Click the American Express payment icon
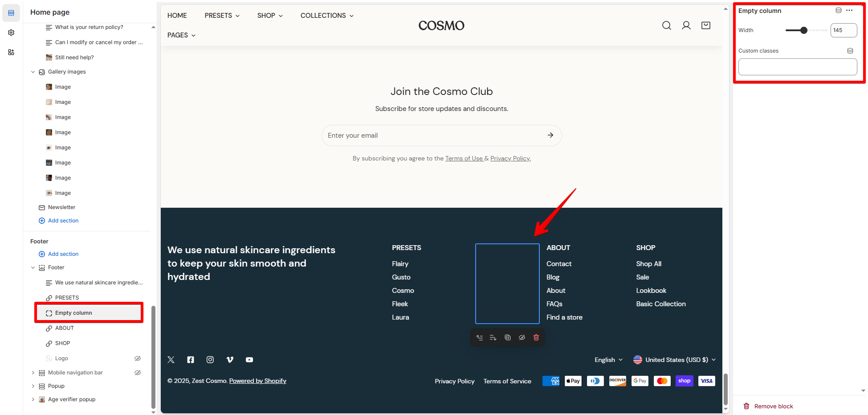The image size is (868, 415). [x=551, y=381]
